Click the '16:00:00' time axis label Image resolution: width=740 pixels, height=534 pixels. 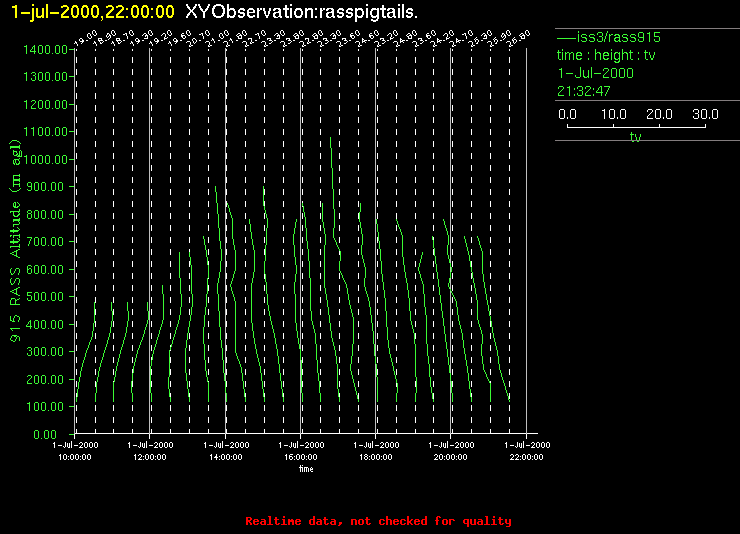click(x=301, y=457)
